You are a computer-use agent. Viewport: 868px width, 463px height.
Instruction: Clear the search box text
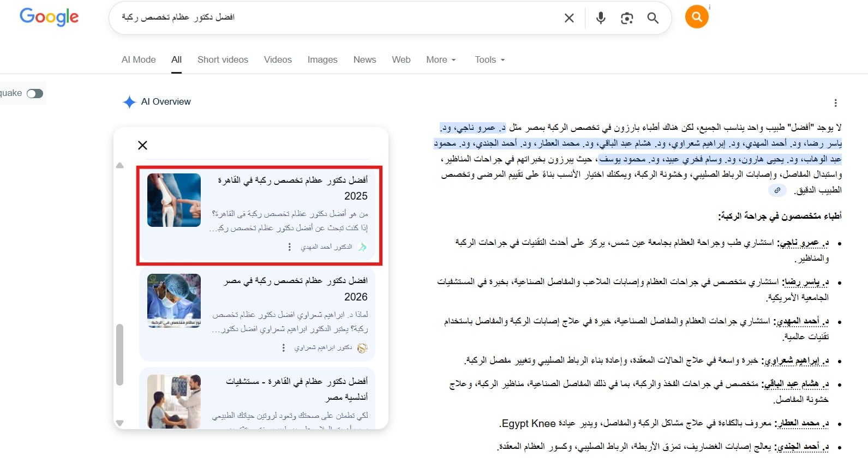point(569,18)
